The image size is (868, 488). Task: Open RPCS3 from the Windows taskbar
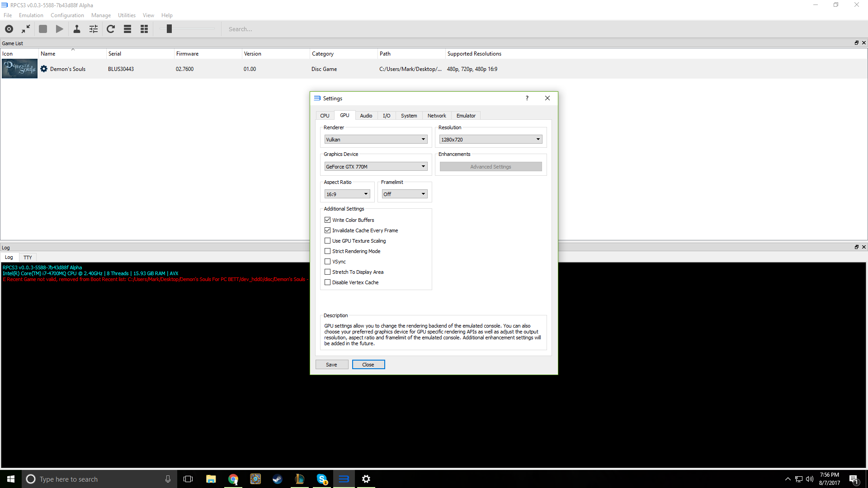click(344, 479)
